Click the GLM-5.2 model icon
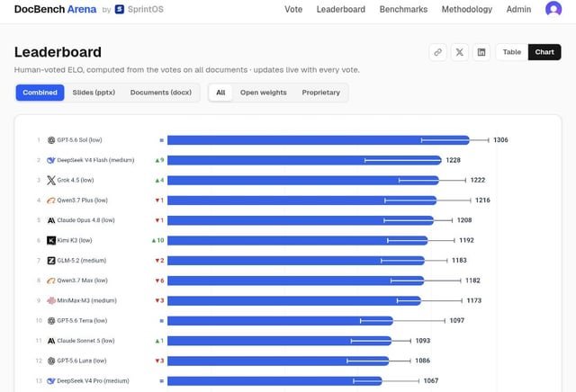The image size is (576, 392). 51,261
